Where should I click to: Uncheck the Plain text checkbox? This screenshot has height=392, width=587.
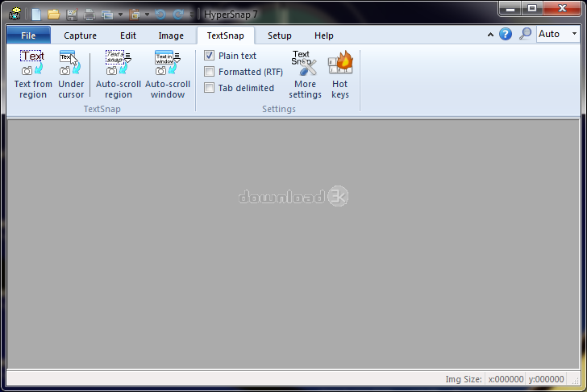209,56
